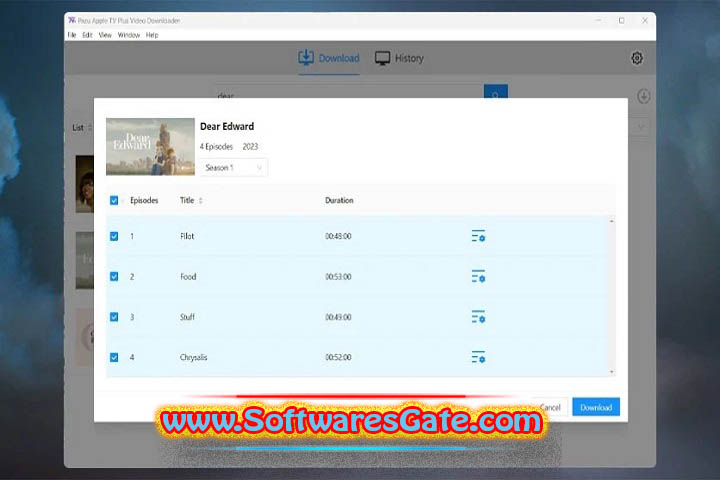Screen dimensions: 720x480
Task: Click the blue search button
Action: [x=495, y=91]
